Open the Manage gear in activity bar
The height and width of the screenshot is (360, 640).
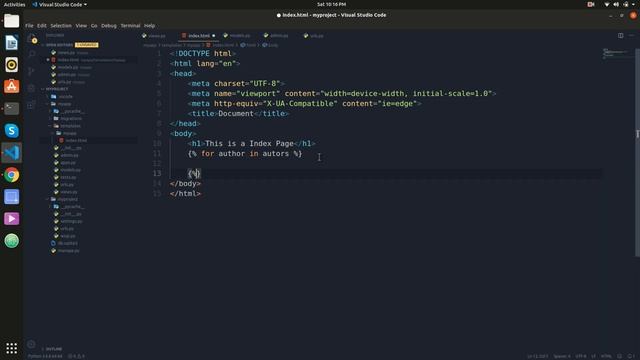[x=31, y=344]
